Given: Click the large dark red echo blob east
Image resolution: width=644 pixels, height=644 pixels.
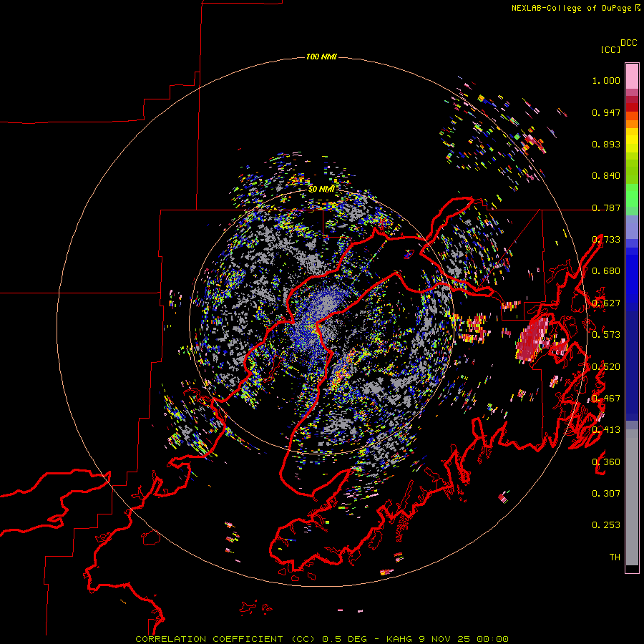Looking at the screenshot, I should tap(532, 339).
